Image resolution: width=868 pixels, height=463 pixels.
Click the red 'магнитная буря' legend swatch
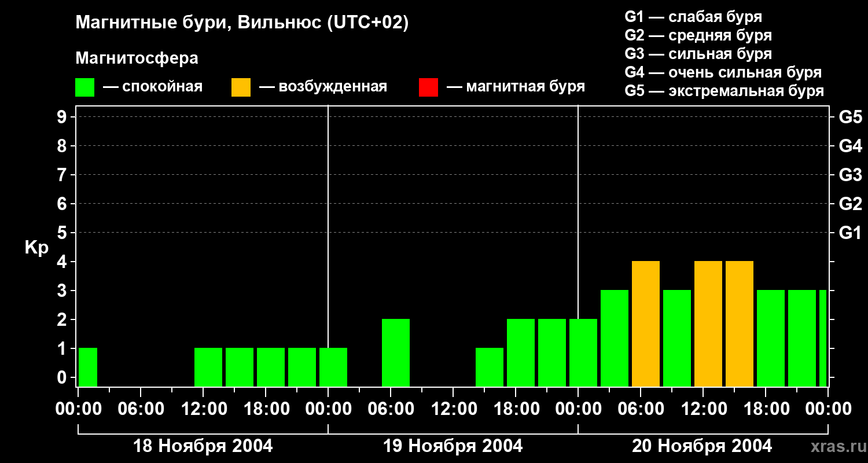428,87
